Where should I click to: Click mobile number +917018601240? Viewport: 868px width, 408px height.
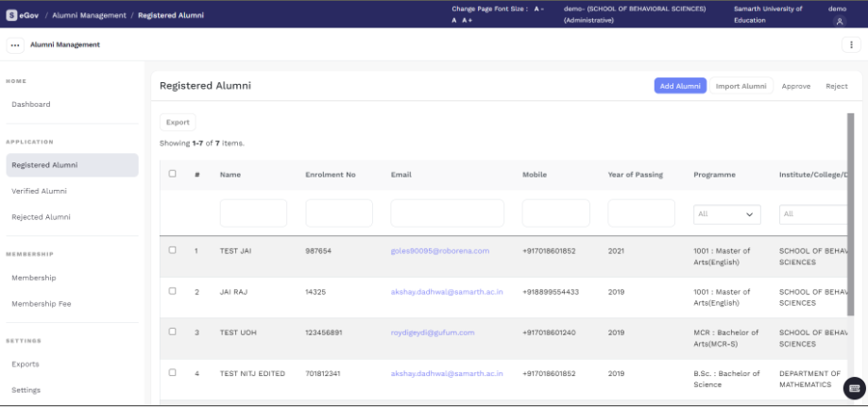[549, 332]
